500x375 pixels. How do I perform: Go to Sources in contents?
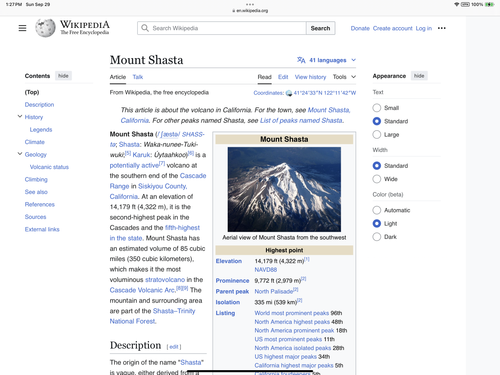[x=35, y=217]
